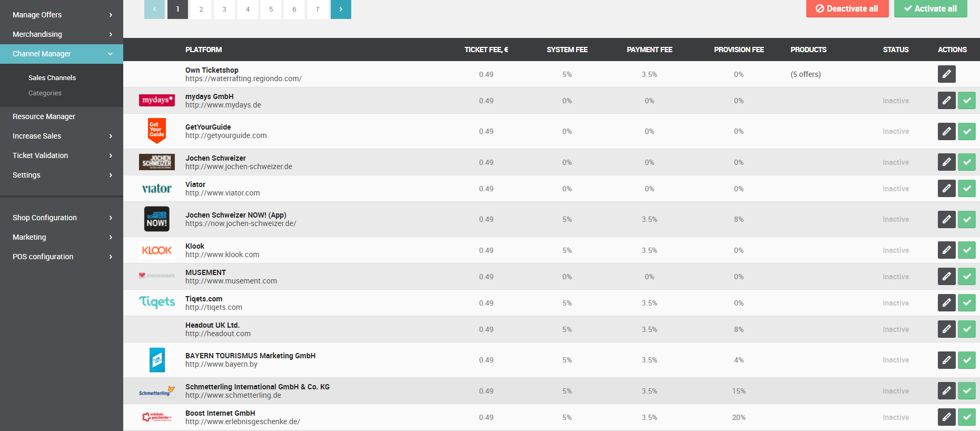This screenshot has height=431, width=980.
Task: Activate the Boost Internet GmbH channel
Action: [x=967, y=417]
